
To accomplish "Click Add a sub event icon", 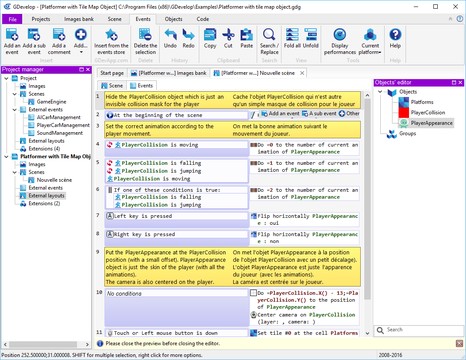I will [34, 35].
